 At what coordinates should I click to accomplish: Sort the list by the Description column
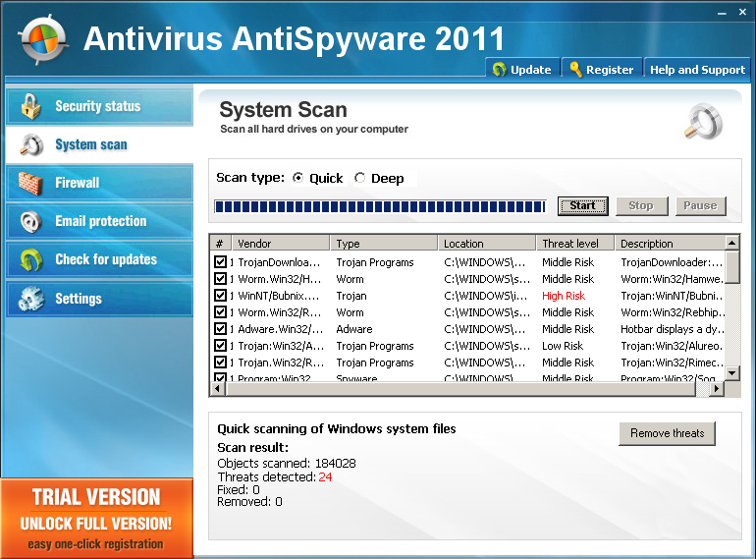coord(671,244)
